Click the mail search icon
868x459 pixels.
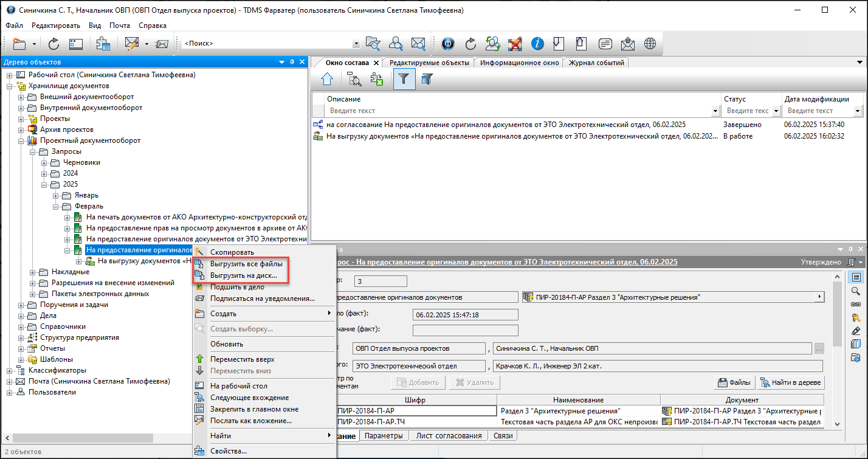pos(418,44)
